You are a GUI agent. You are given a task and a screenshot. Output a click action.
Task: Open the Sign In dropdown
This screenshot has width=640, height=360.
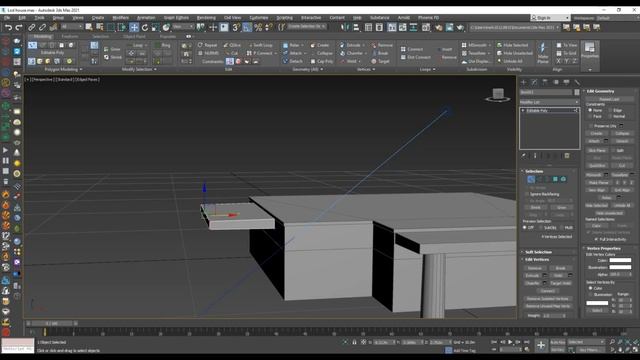point(550,18)
